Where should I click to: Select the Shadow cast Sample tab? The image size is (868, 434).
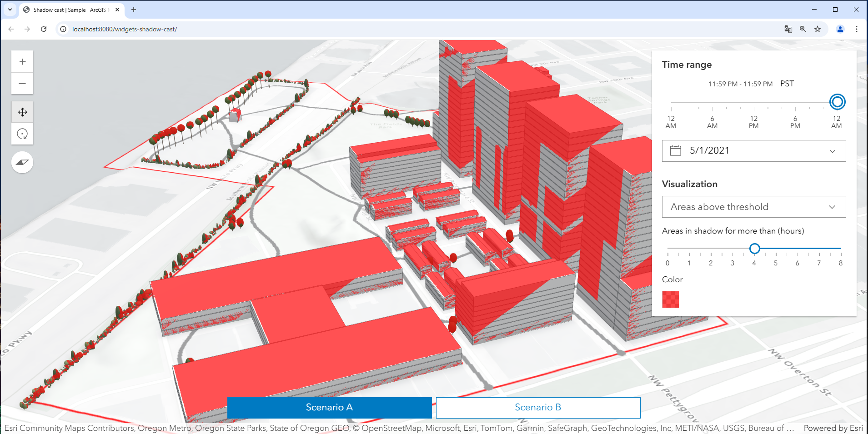coord(71,10)
